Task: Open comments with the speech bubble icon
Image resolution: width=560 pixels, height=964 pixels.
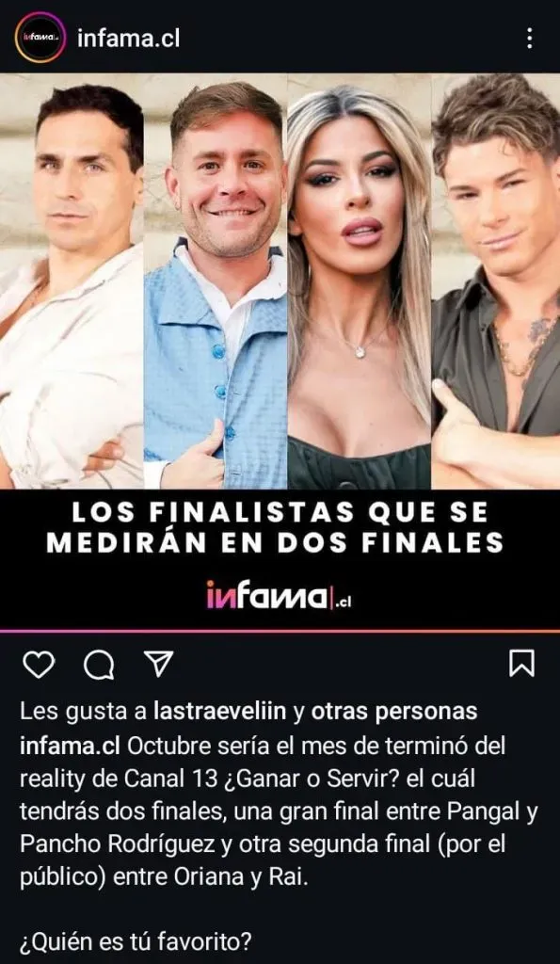Action: pos(99,665)
